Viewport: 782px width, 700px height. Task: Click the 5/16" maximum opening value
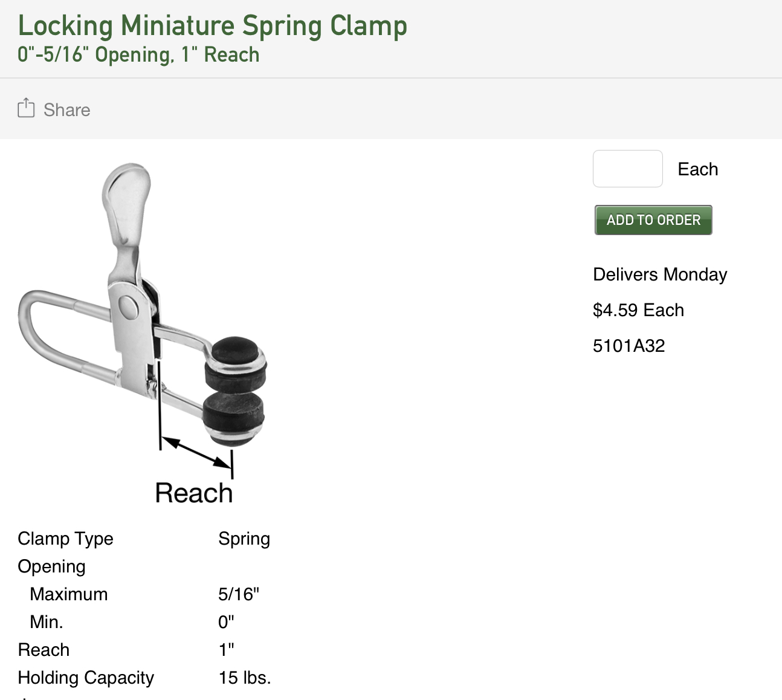pyautogui.click(x=239, y=594)
